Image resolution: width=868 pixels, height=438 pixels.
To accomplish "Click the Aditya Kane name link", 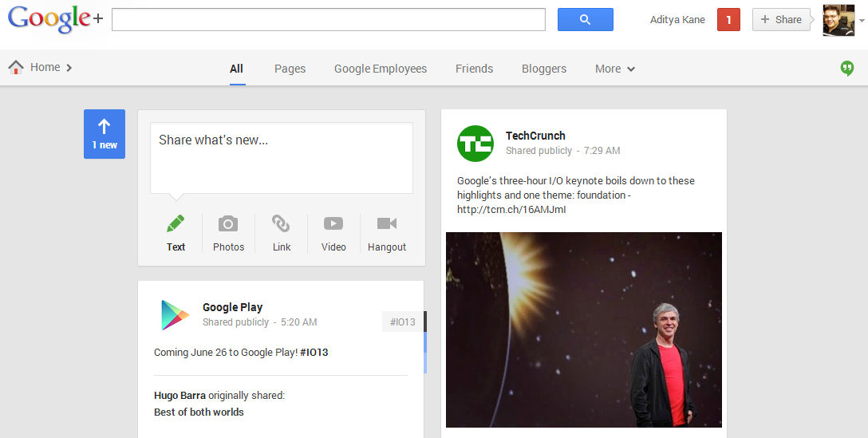I will pyautogui.click(x=677, y=20).
